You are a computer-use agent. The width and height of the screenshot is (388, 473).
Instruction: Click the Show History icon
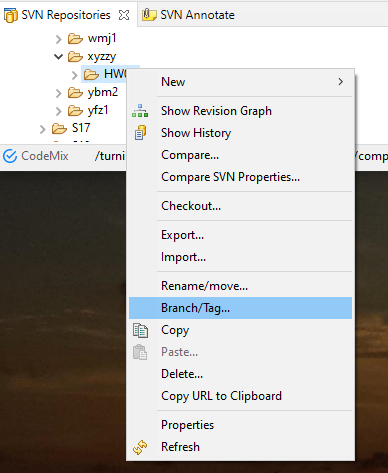tap(140, 133)
